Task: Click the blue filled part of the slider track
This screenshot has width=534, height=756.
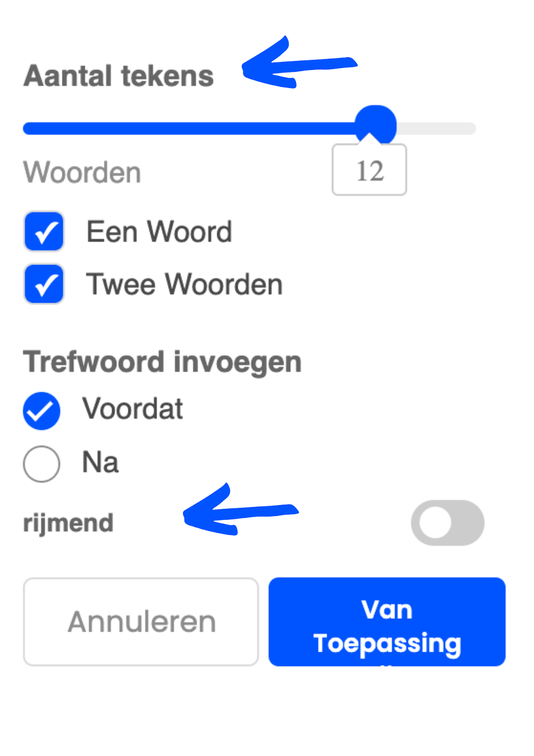Action: [189, 128]
